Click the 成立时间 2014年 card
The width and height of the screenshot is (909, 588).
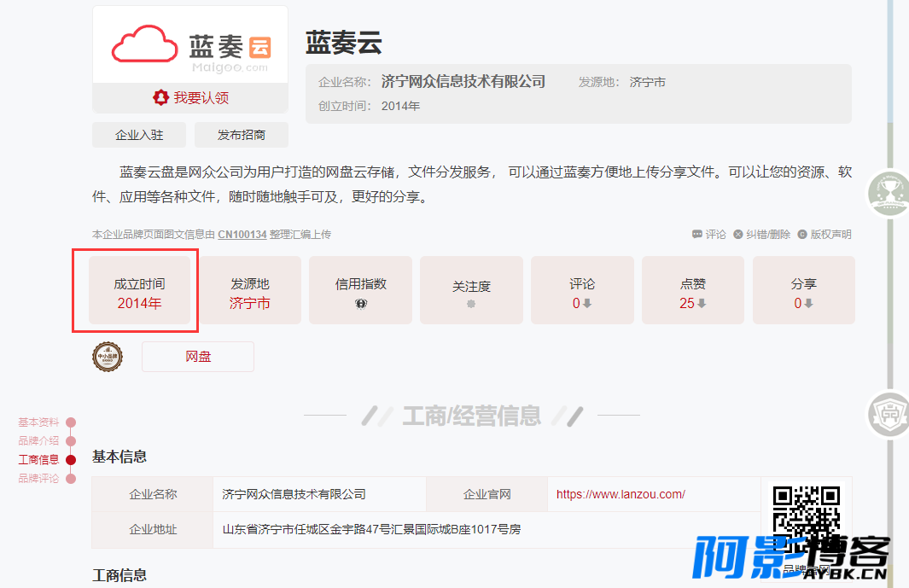tap(139, 290)
